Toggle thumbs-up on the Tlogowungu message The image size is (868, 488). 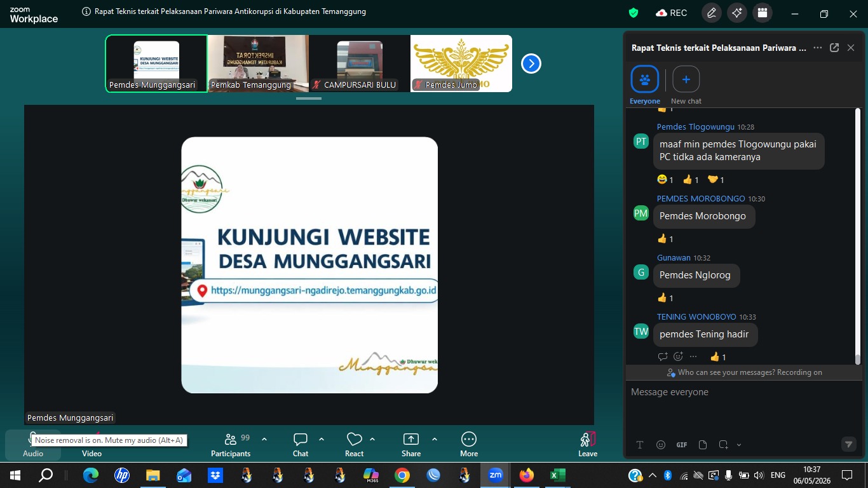point(691,180)
